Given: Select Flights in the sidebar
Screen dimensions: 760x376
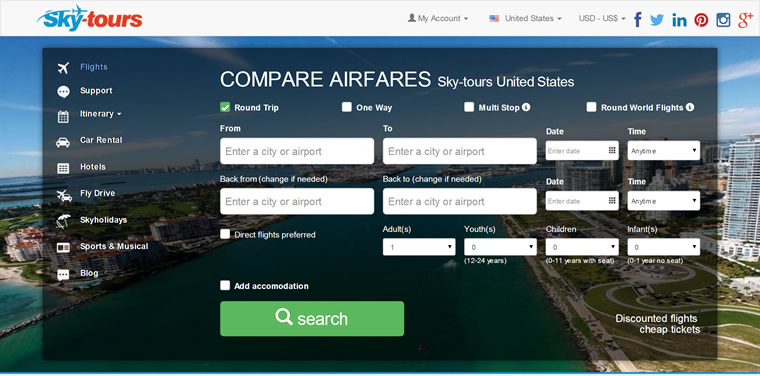Looking at the screenshot, I should (94, 67).
